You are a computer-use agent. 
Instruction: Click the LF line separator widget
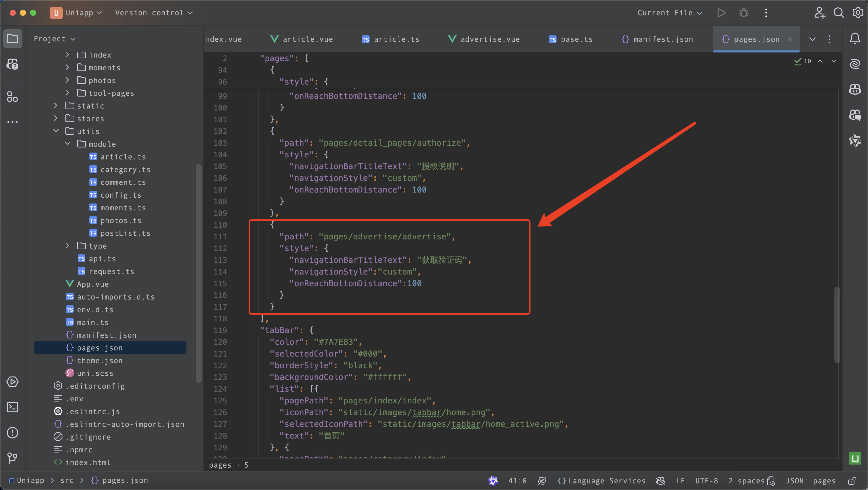(680, 481)
